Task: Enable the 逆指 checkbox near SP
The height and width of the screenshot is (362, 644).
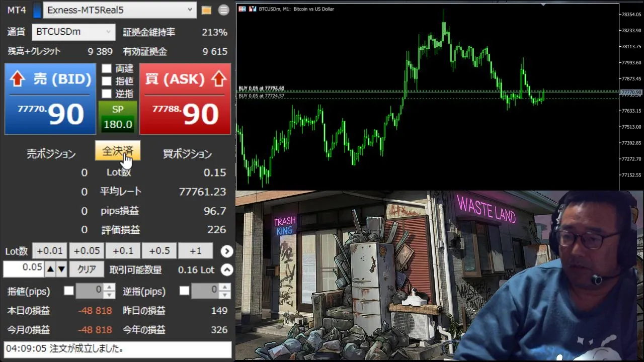Action: point(107,94)
